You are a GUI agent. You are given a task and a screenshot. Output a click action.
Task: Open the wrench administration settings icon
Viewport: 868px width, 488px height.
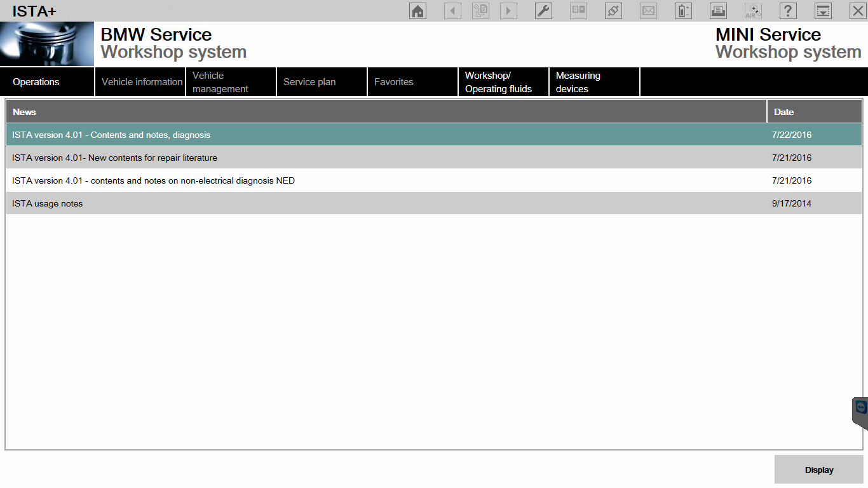pos(543,11)
